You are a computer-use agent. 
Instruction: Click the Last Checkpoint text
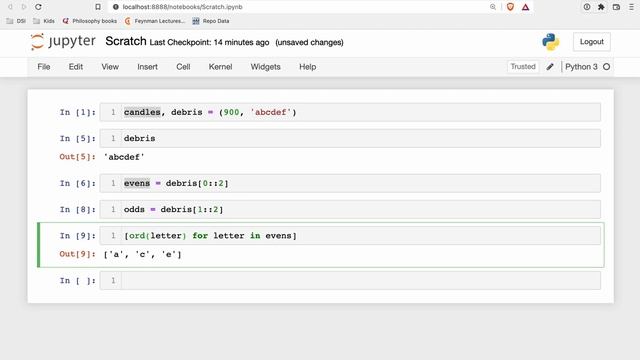[209, 42]
